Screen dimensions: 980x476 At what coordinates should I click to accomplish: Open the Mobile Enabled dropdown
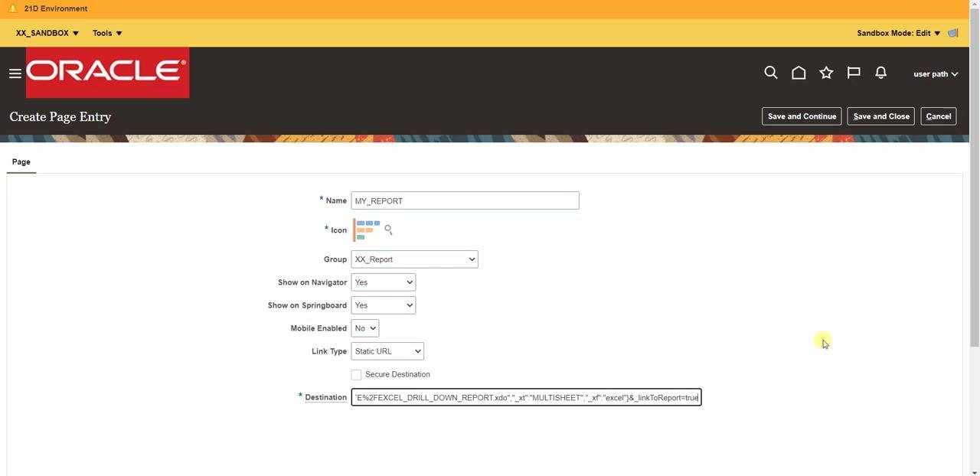[364, 328]
